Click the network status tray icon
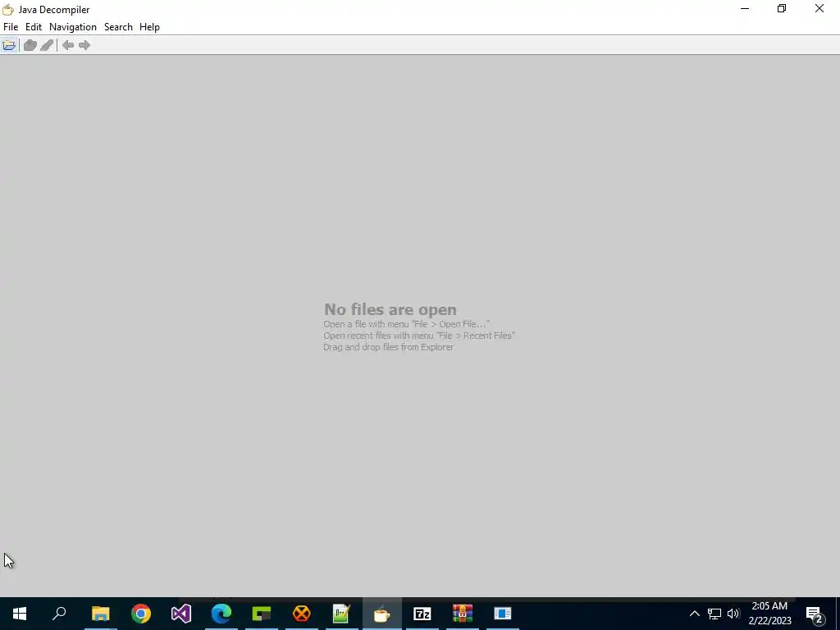The height and width of the screenshot is (630, 840). tap(714, 614)
